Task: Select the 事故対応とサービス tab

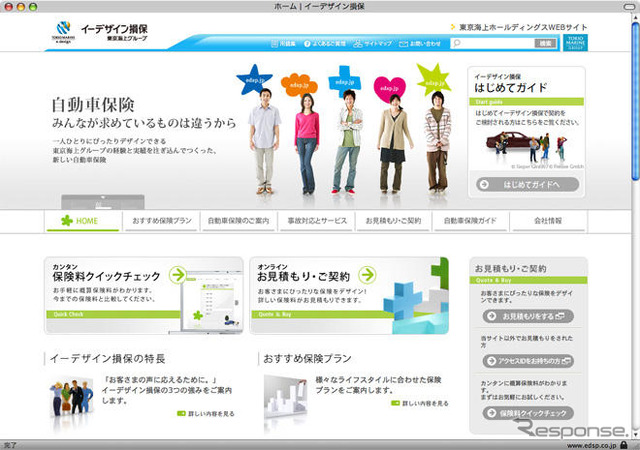Action: coord(316,221)
